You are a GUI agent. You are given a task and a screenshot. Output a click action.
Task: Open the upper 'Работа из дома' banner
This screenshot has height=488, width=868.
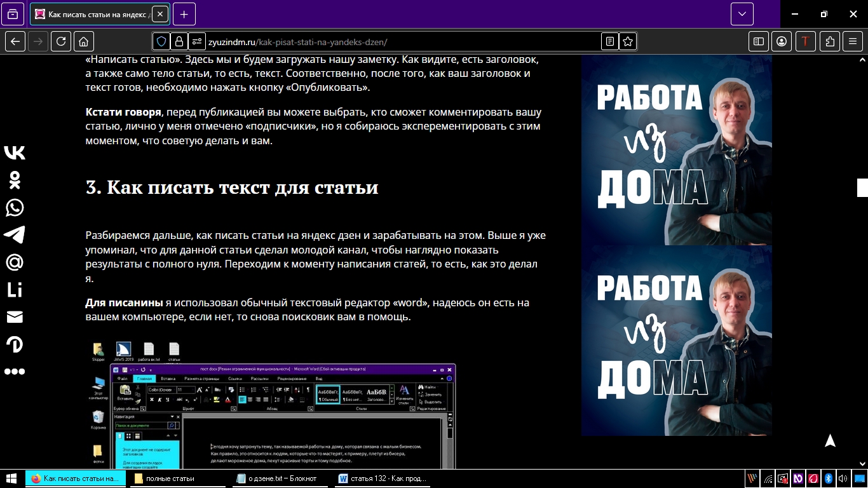click(677, 150)
